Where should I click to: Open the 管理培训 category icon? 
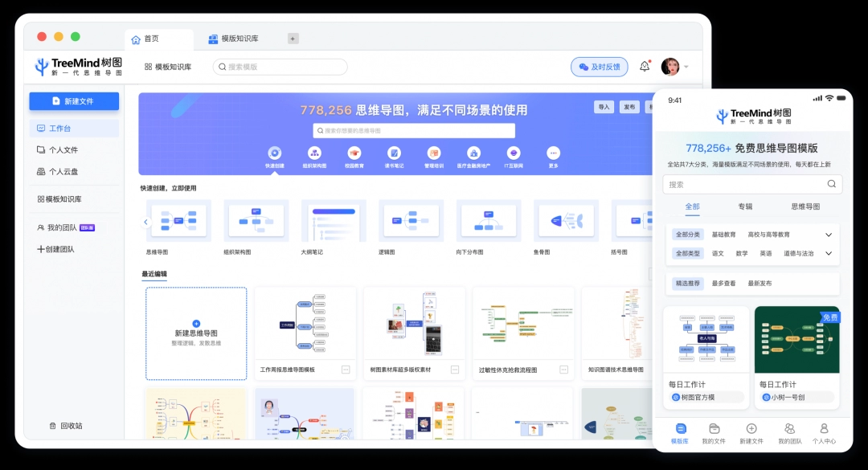pyautogui.click(x=433, y=153)
